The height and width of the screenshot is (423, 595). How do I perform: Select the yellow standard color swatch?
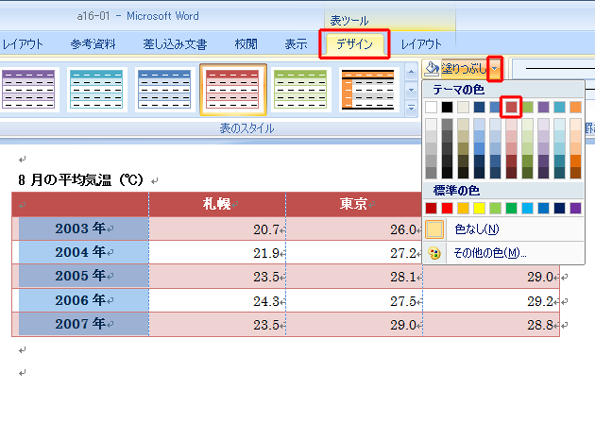(479, 208)
